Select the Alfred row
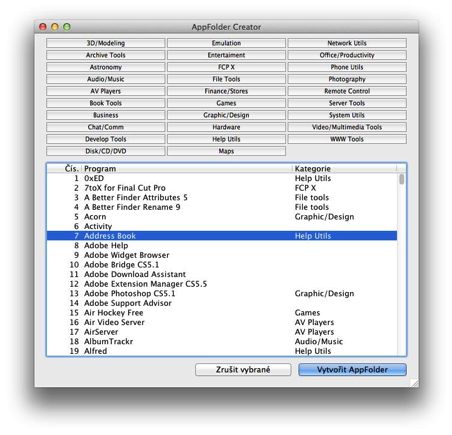Viewport: 452px width, 435px height. tap(222, 351)
